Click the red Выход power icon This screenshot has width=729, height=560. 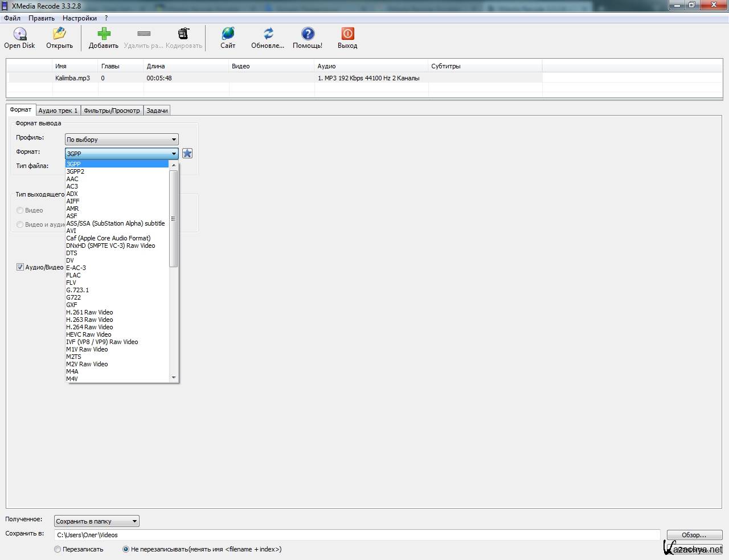(x=347, y=34)
